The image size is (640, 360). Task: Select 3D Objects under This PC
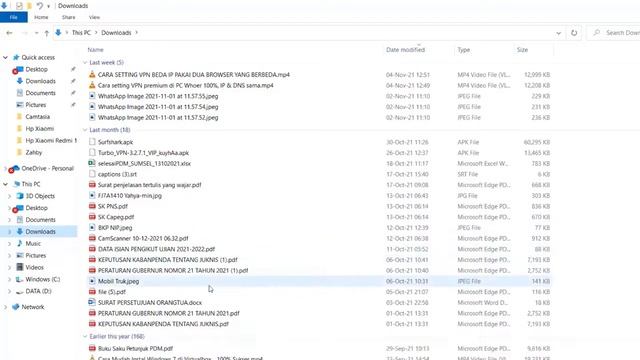pyautogui.click(x=40, y=196)
